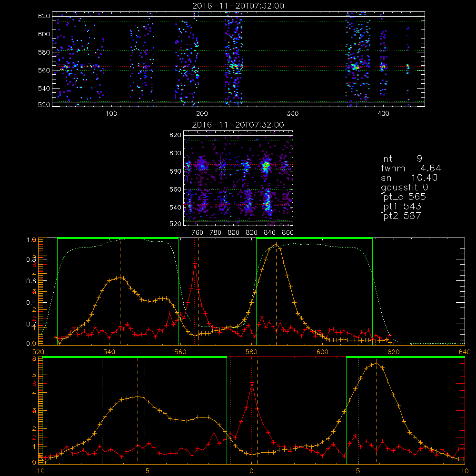Click x-axis label -10 on bottom plot
Viewport: 476px width, 476px height.
pos(38,471)
